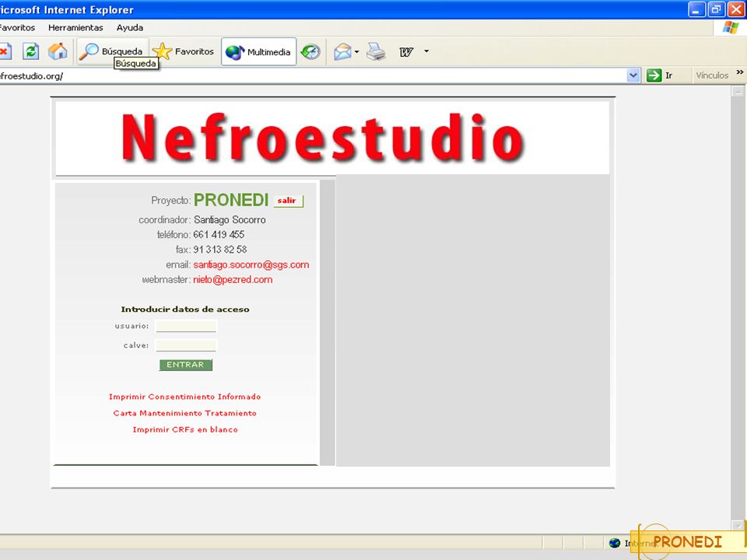Open the Favoritos star toolbar button
The width and height of the screenshot is (747, 560).
184,51
